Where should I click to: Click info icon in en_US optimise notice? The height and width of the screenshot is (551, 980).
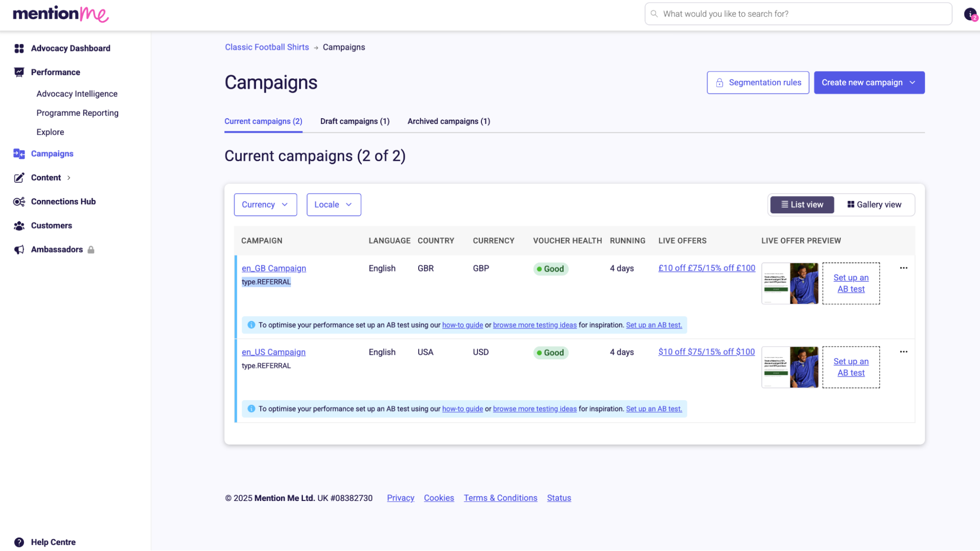(251, 409)
